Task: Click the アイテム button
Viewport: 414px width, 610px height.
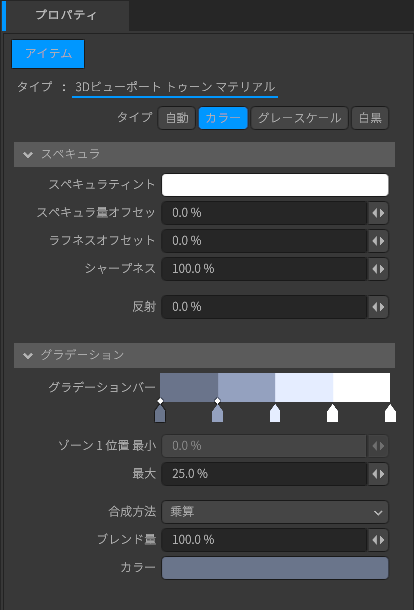Action: coord(48,54)
